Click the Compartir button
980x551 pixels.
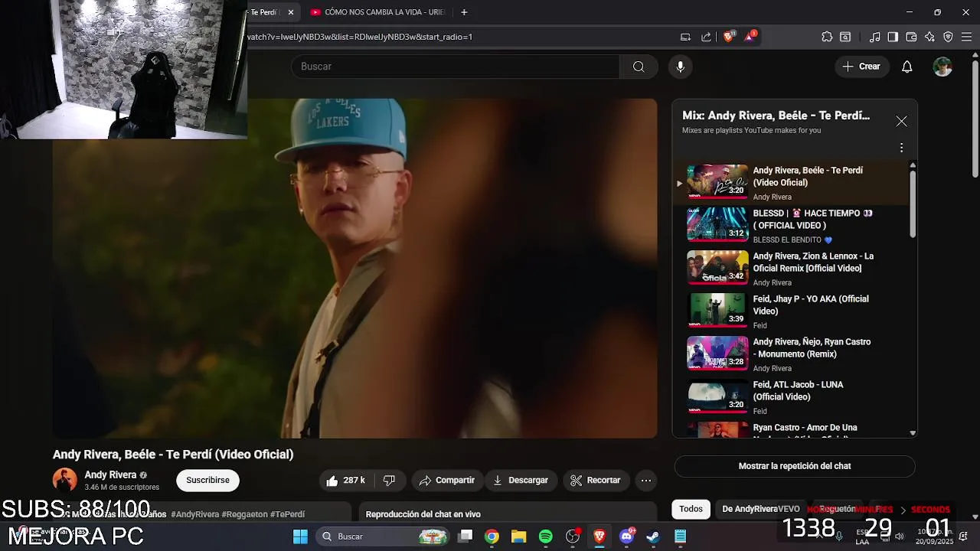click(447, 481)
